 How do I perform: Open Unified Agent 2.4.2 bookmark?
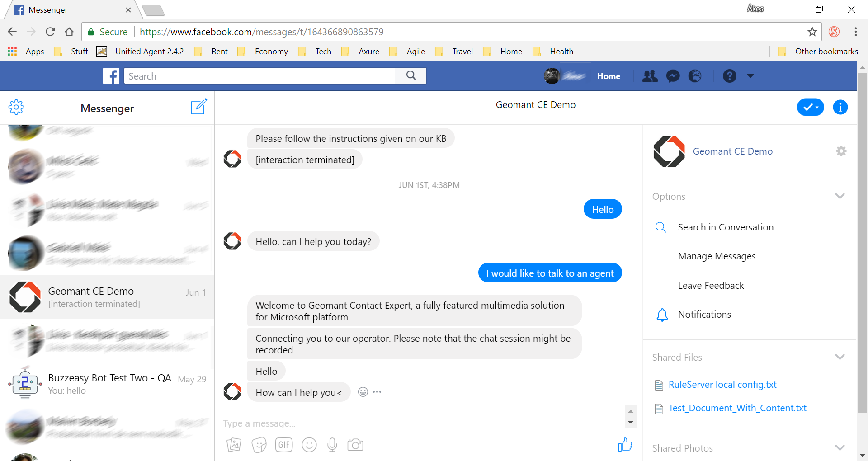141,52
